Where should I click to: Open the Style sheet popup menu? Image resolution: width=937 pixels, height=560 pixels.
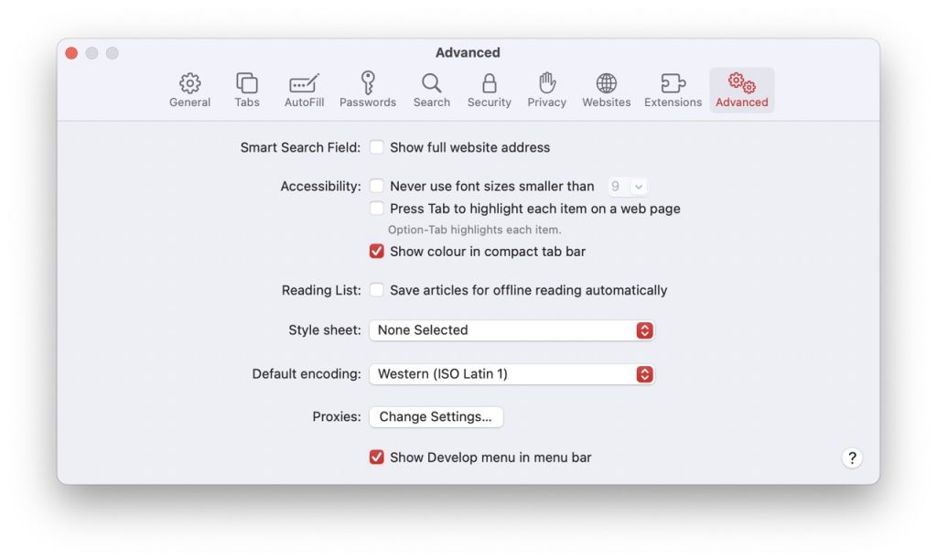512,330
